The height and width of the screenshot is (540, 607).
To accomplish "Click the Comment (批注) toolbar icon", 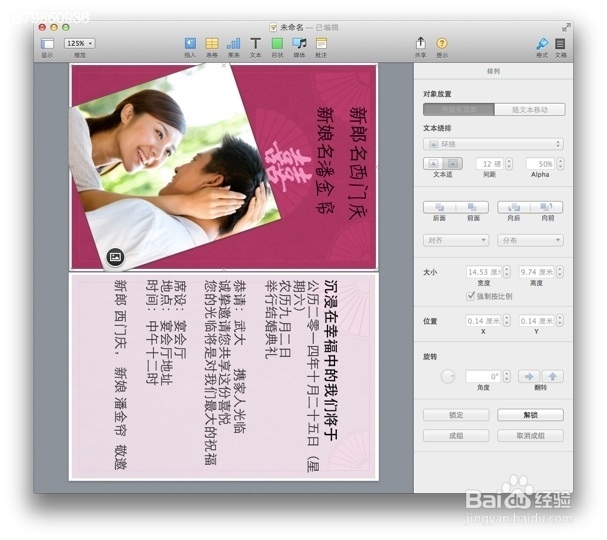I will point(321,43).
